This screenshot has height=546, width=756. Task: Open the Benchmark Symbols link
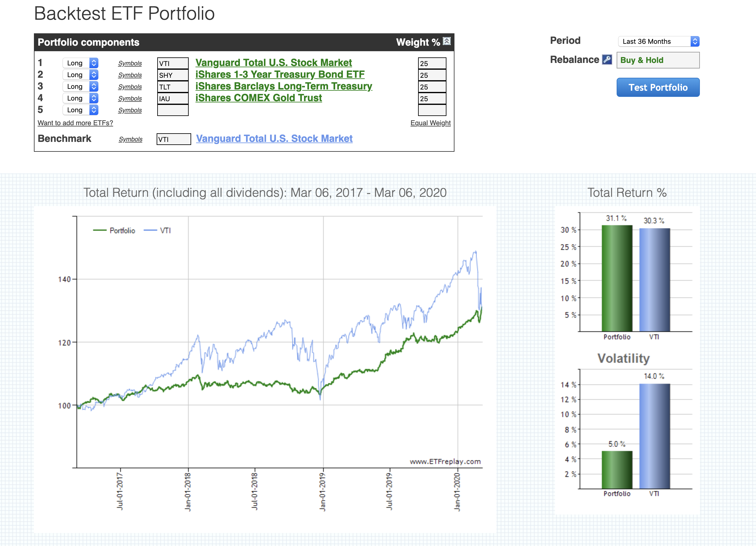point(131,139)
